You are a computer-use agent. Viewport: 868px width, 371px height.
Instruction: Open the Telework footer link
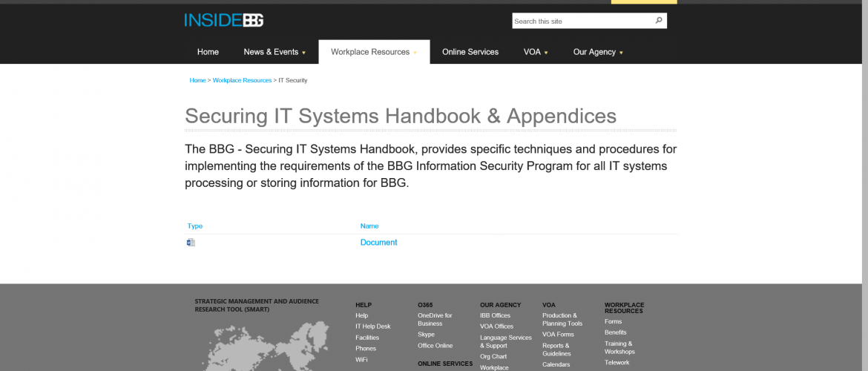(x=617, y=363)
